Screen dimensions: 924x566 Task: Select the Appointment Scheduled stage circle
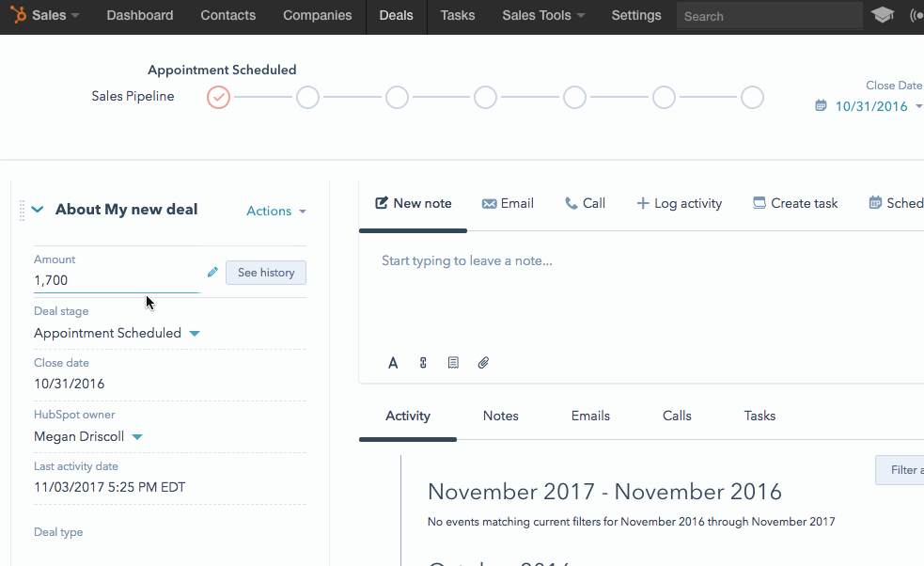pyautogui.click(x=218, y=97)
